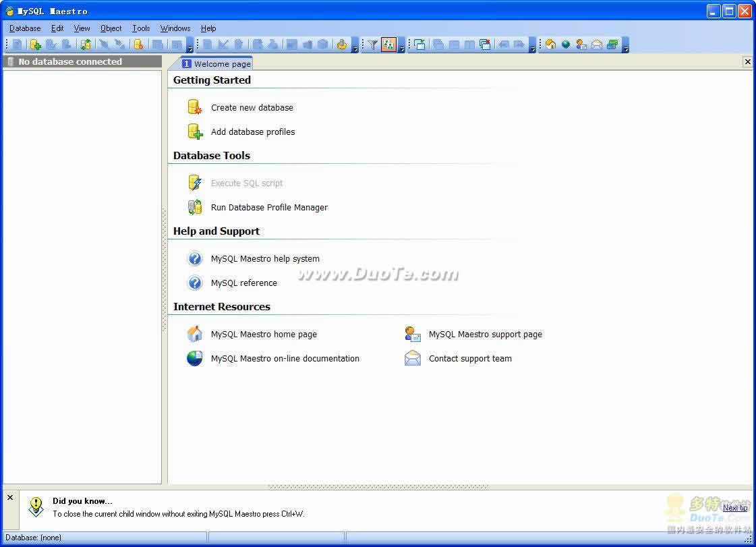Screen dimensions: 756x547
Task: Close the Did you know tip panel
Action: [x=10, y=497]
